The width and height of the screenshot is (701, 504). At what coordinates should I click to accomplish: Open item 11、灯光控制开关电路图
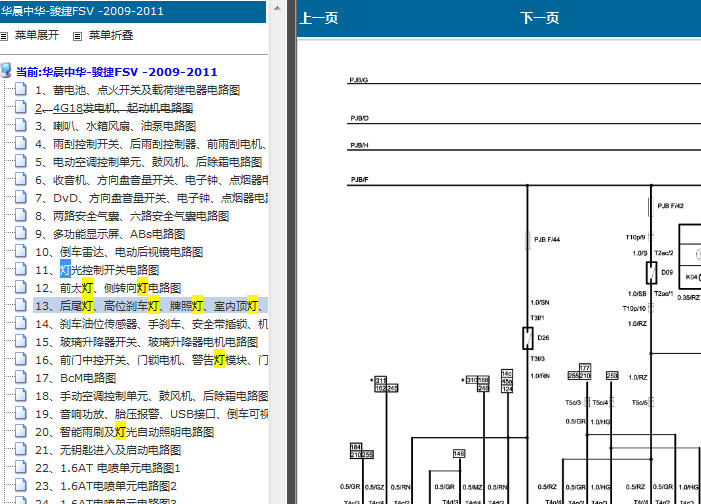(x=97, y=270)
